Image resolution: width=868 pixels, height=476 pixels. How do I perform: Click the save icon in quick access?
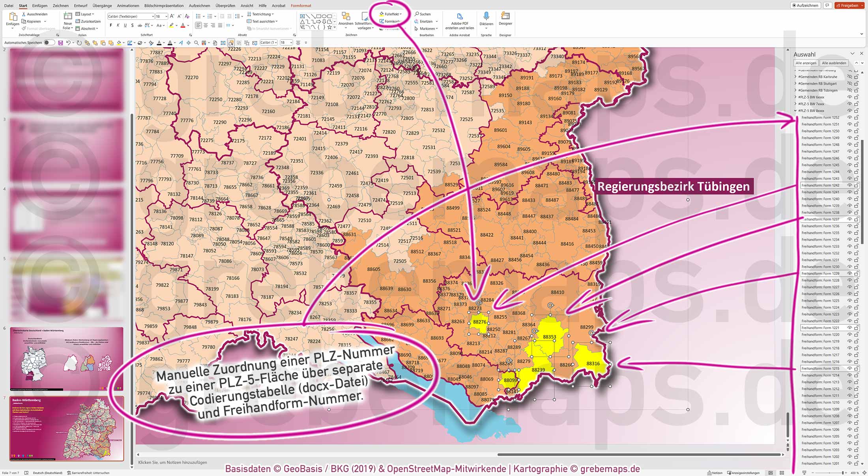pyautogui.click(x=60, y=43)
